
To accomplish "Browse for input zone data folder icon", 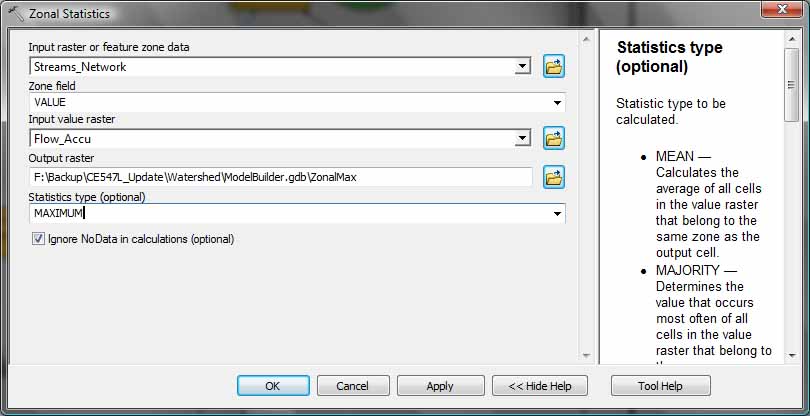I will (x=554, y=66).
